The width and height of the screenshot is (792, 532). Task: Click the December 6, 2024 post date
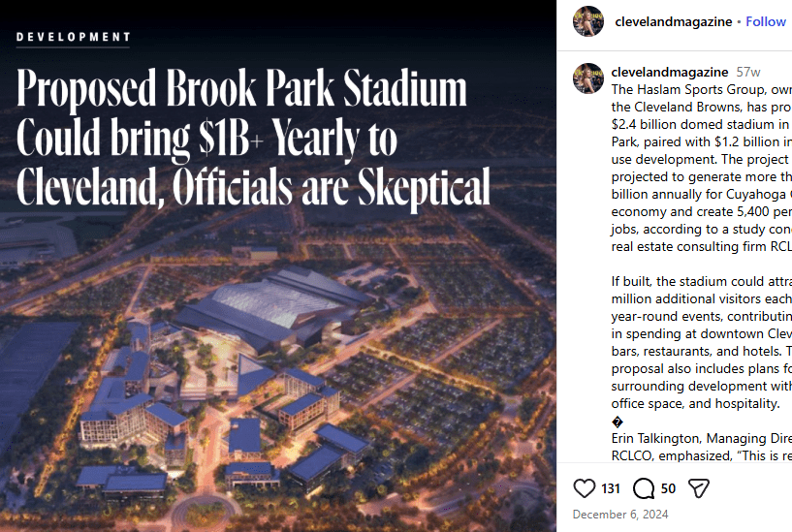coord(619,515)
